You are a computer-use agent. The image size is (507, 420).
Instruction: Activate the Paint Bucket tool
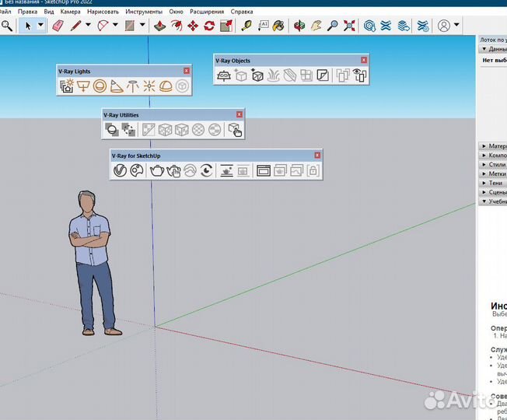tap(278, 26)
